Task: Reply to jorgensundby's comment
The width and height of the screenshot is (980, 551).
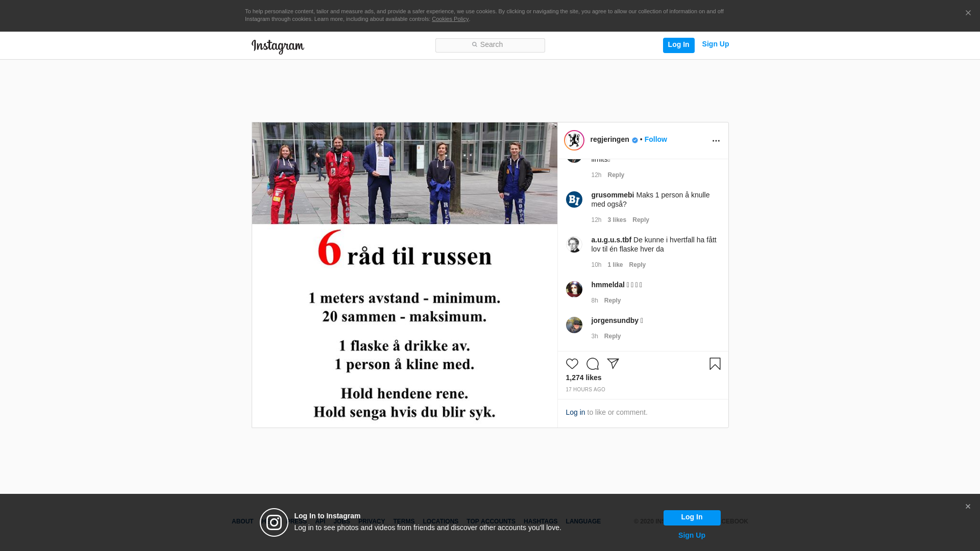Action: (x=612, y=336)
